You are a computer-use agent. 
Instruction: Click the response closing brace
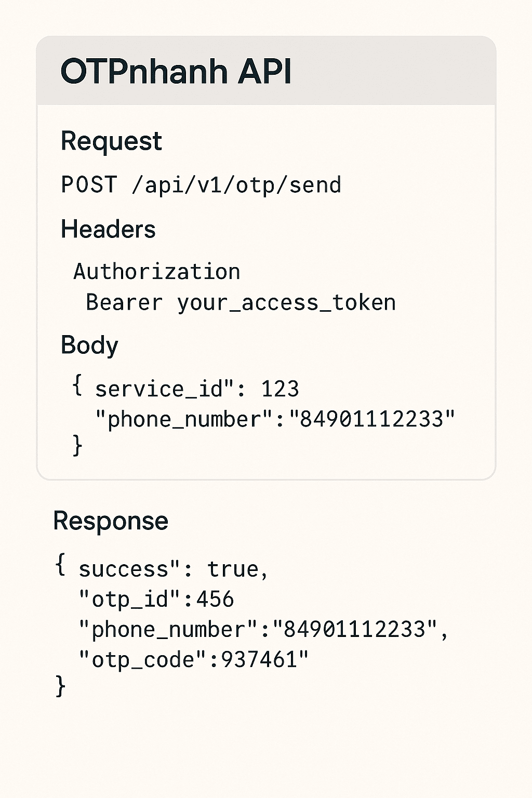point(60,686)
